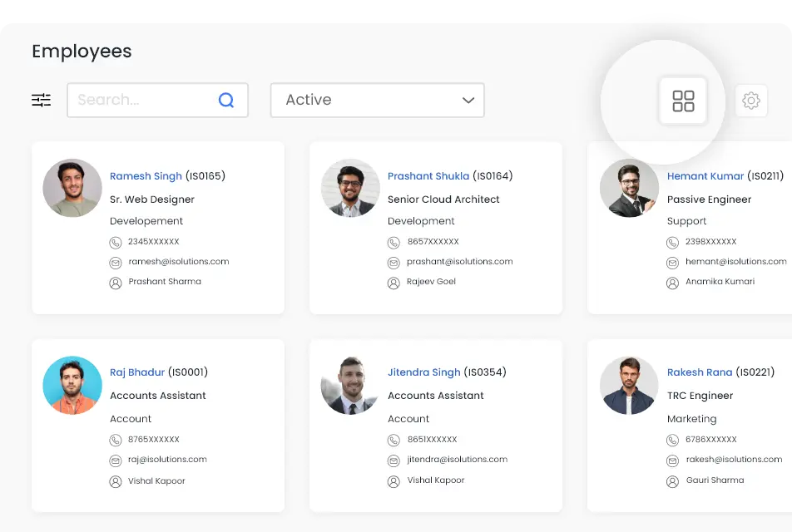Open Hemant Kumar's employee profile

(x=705, y=176)
